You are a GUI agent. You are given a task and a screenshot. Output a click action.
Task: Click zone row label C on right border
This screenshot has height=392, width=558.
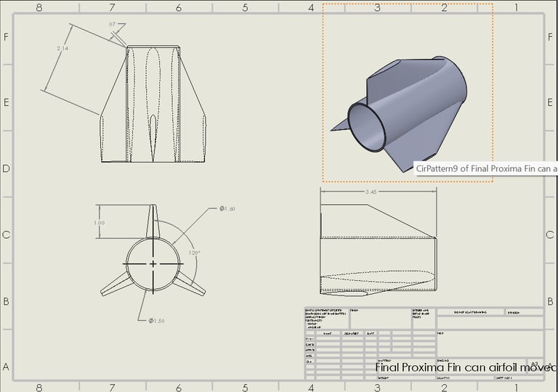click(x=550, y=234)
